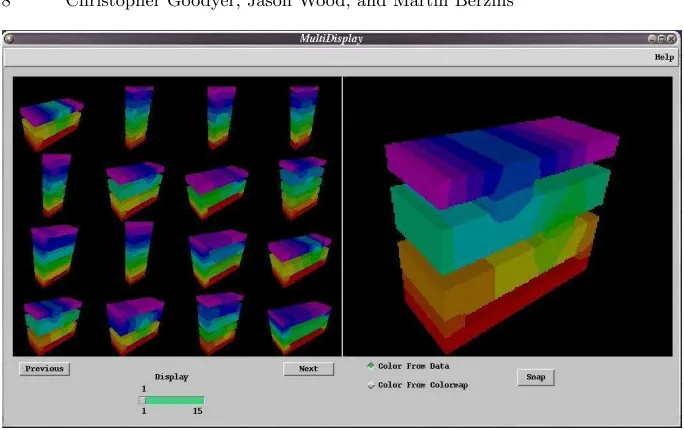The width and height of the screenshot is (684, 430).
Task: Click the thumbnail in row four, column three
Action: [x=220, y=324]
